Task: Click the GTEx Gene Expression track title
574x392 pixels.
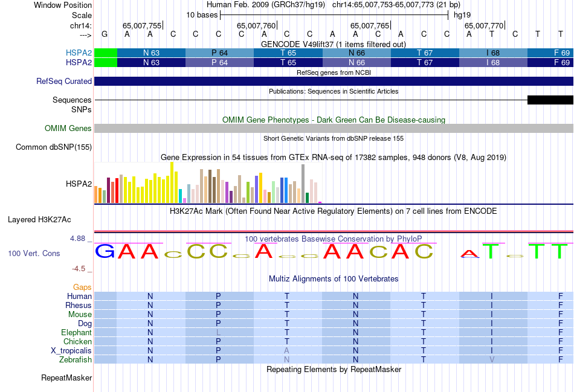Action: 334,158
